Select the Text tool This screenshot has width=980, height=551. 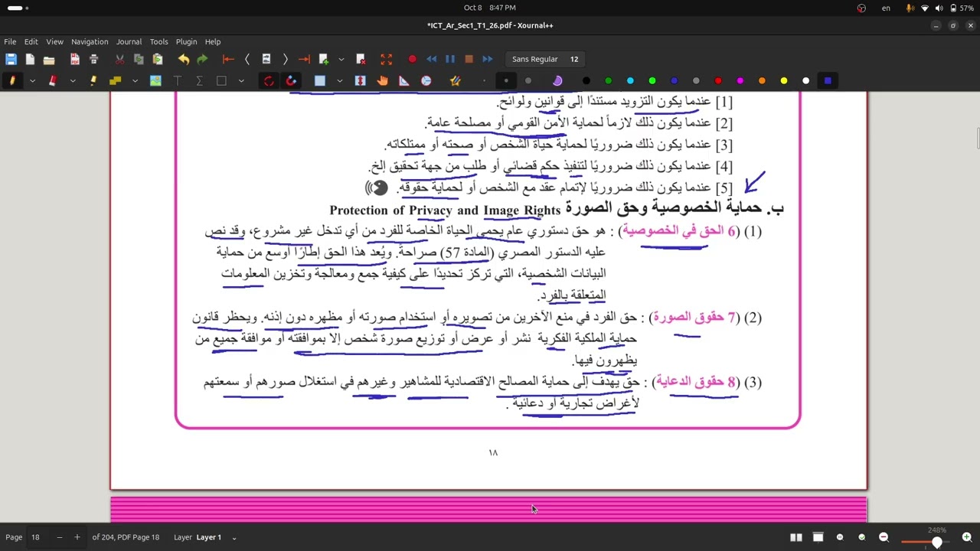178,80
